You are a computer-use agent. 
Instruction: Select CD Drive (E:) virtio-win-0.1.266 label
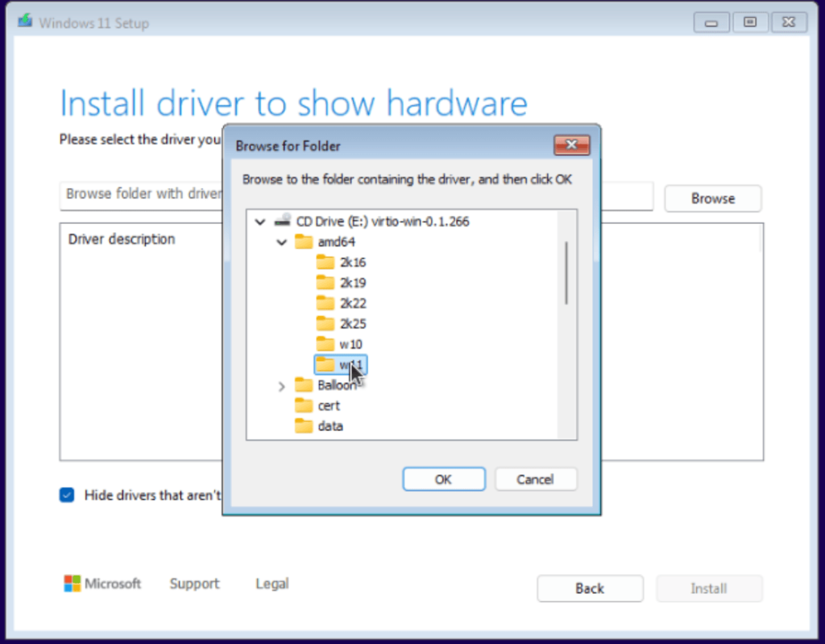[383, 221]
